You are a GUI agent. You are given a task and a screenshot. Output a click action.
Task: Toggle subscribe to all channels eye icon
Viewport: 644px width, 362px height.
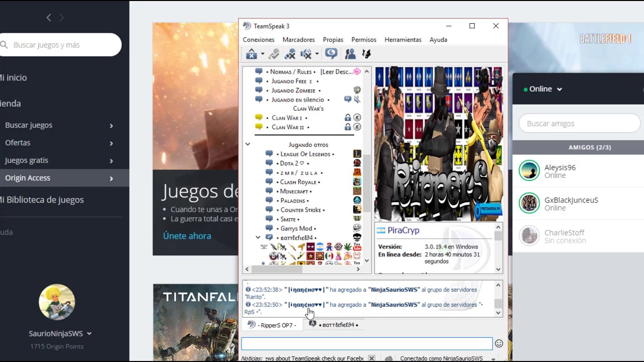pos(331,53)
